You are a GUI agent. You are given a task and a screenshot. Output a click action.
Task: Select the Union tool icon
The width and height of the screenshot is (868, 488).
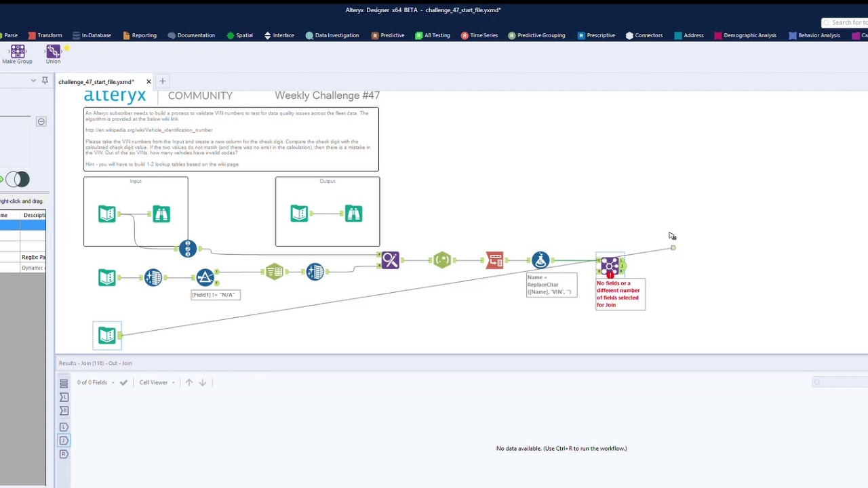tap(53, 52)
